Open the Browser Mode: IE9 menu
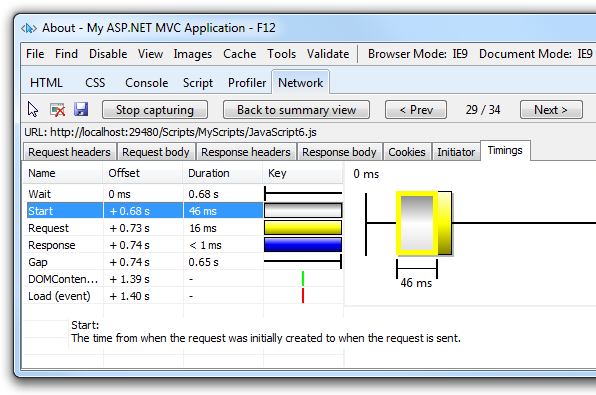The height and width of the screenshot is (395, 596). pyautogui.click(x=418, y=54)
